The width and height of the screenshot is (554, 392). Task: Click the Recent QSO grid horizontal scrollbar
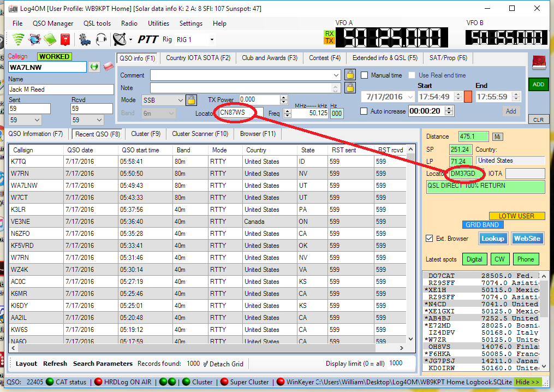tap(208, 348)
